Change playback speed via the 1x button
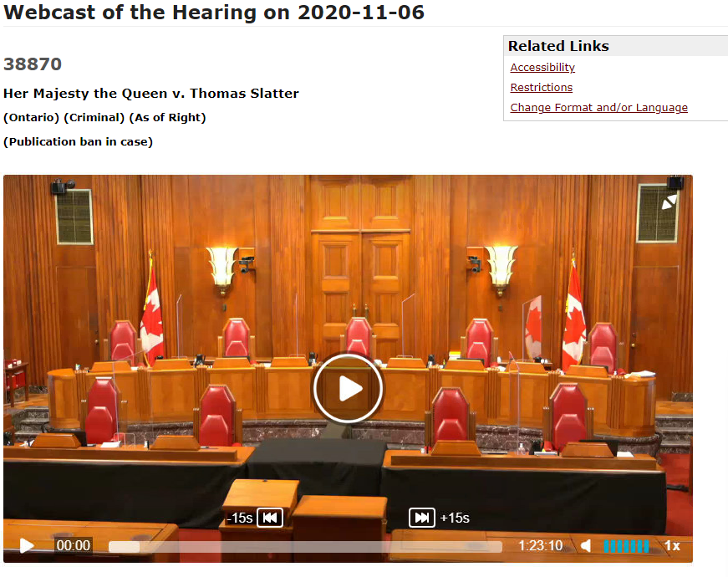The height and width of the screenshot is (577, 728). tap(672, 545)
